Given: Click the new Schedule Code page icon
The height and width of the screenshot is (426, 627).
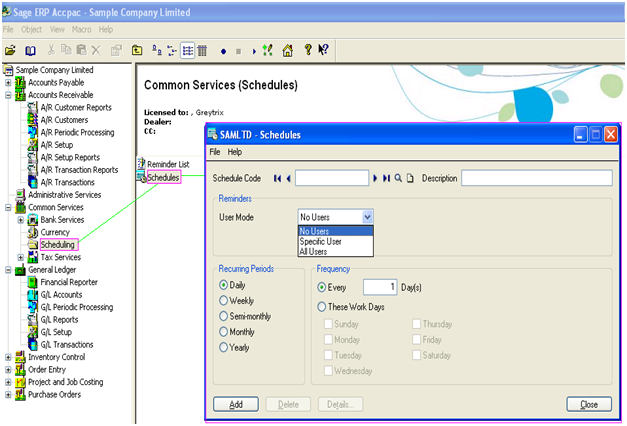Looking at the screenshot, I should [410, 178].
